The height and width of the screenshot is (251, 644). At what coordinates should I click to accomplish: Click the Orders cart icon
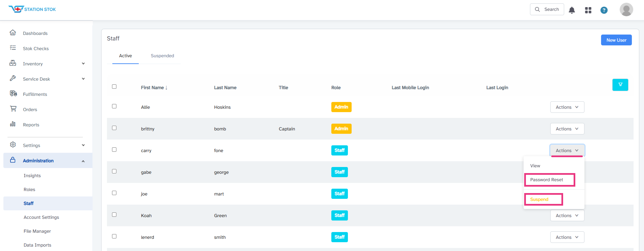point(13,109)
